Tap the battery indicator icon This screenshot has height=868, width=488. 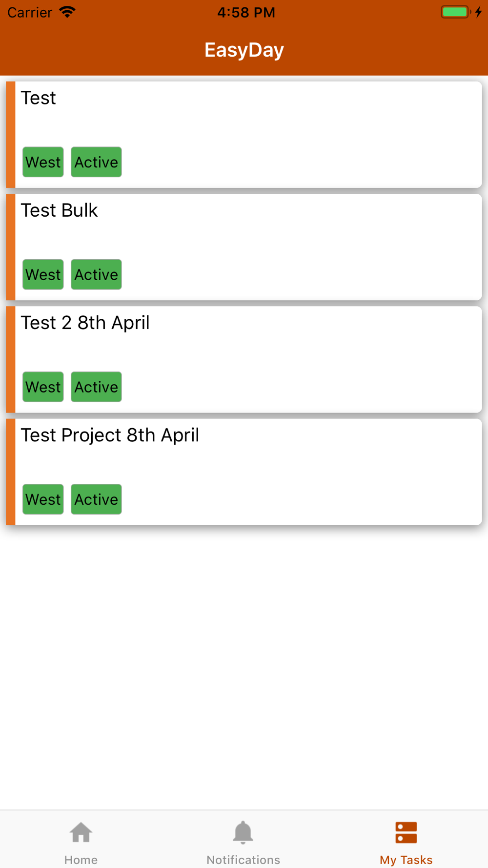point(456,12)
